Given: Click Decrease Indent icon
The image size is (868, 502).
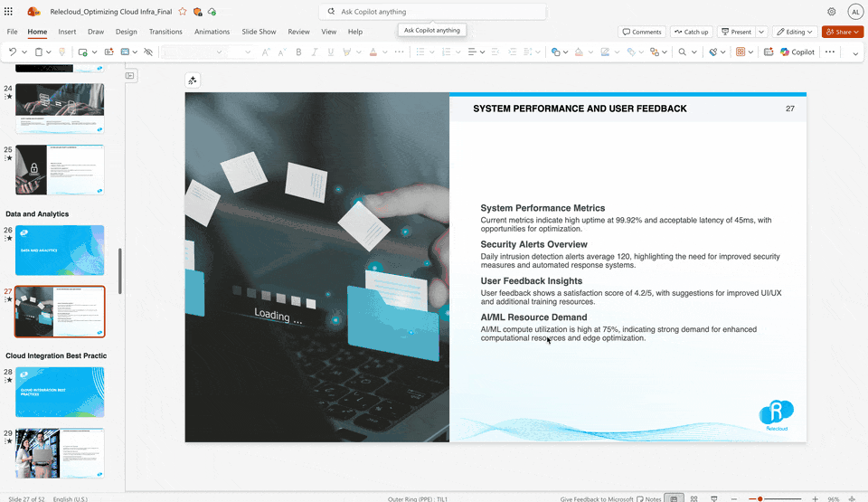Looking at the screenshot, I should pyautogui.click(x=495, y=52).
